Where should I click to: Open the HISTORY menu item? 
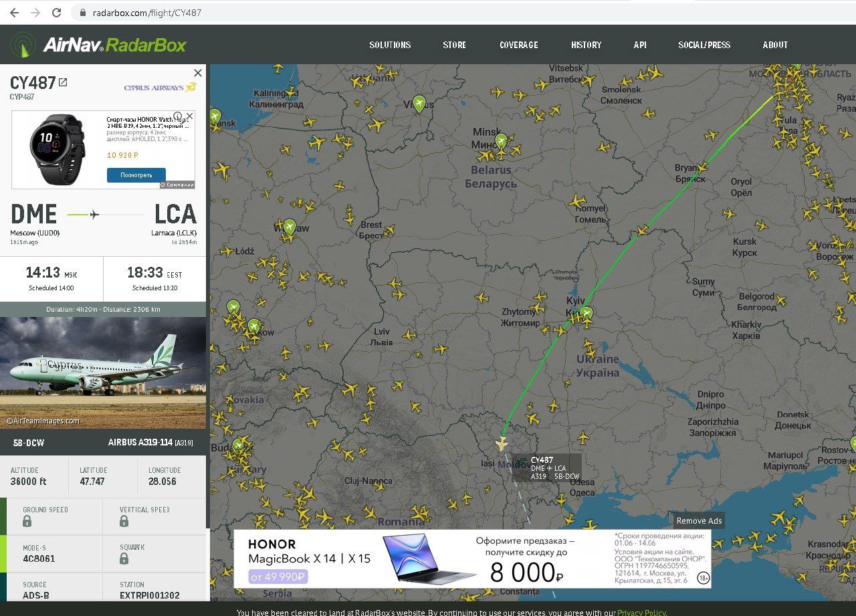click(586, 45)
